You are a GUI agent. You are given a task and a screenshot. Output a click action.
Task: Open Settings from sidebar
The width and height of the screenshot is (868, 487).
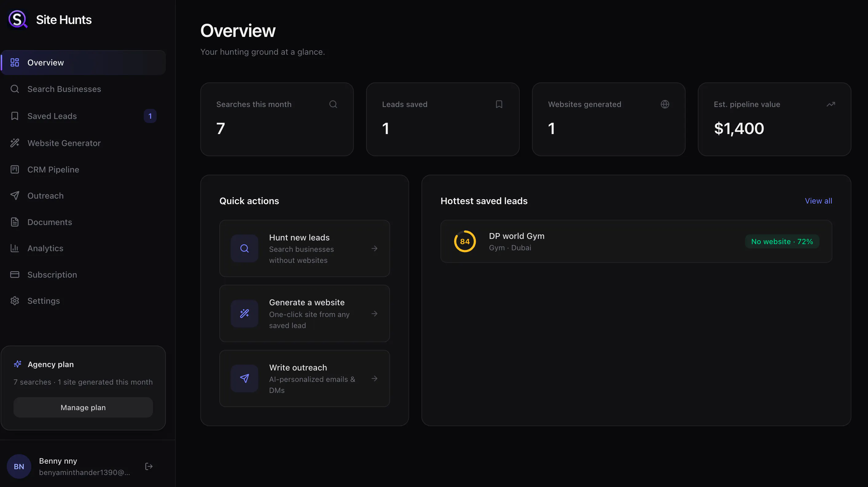tap(83, 301)
